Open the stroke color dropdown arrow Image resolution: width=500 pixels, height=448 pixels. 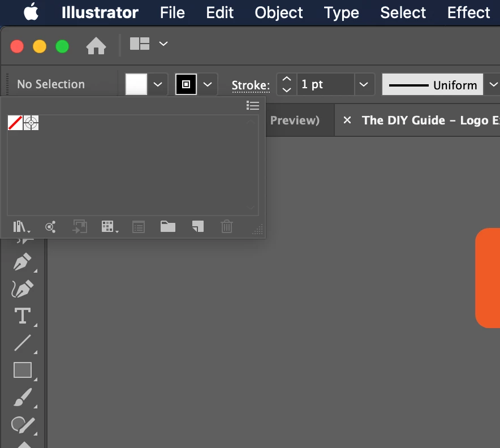tap(208, 84)
